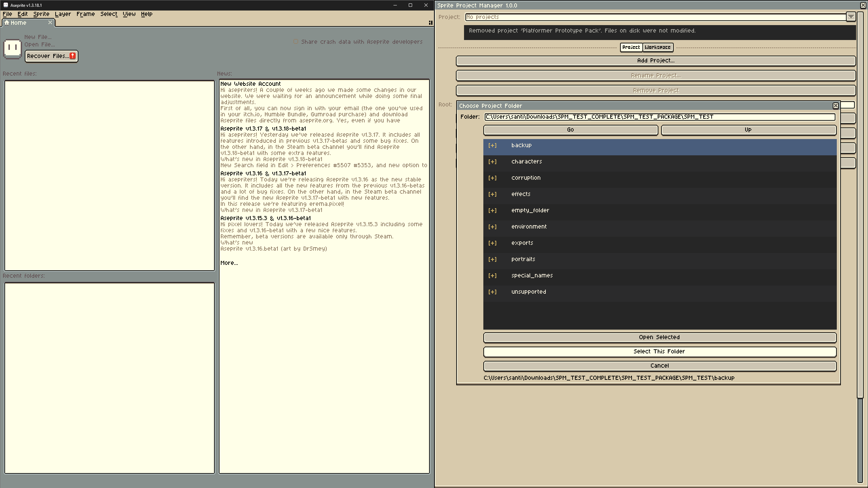The height and width of the screenshot is (488, 868).
Task: Switch to the Workspace tab
Action: [657, 47]
